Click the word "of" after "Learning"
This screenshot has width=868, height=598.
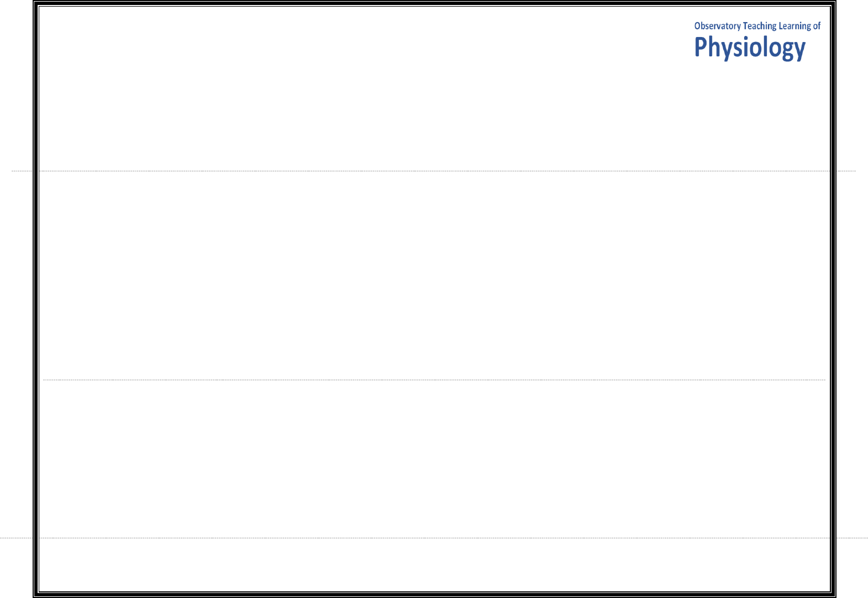pos(817,26)
